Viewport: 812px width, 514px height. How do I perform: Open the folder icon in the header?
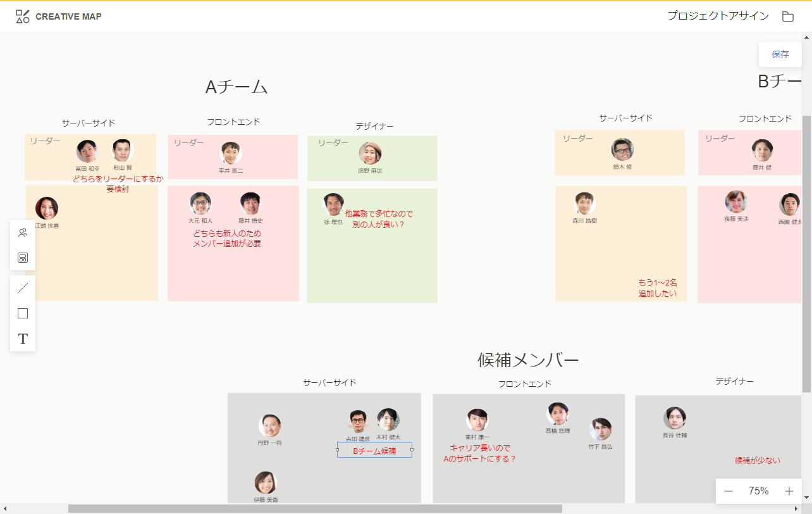(x=787, y=16)
